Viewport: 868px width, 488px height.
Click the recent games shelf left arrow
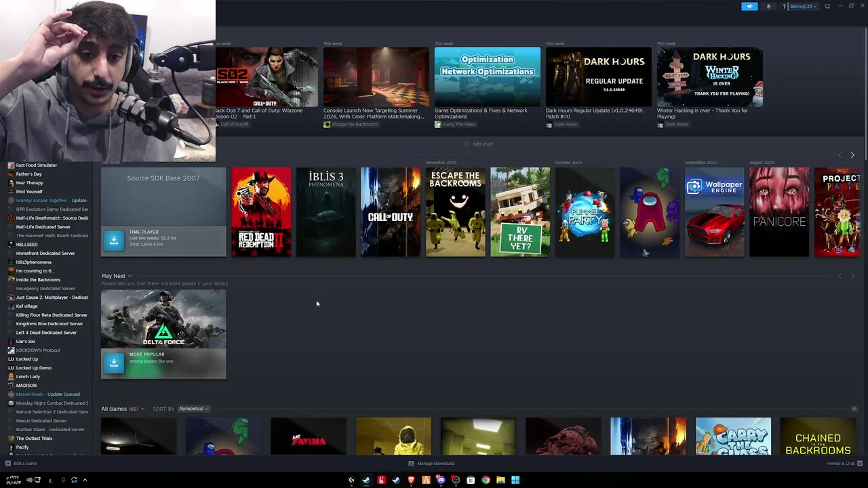tap(840, 155)
